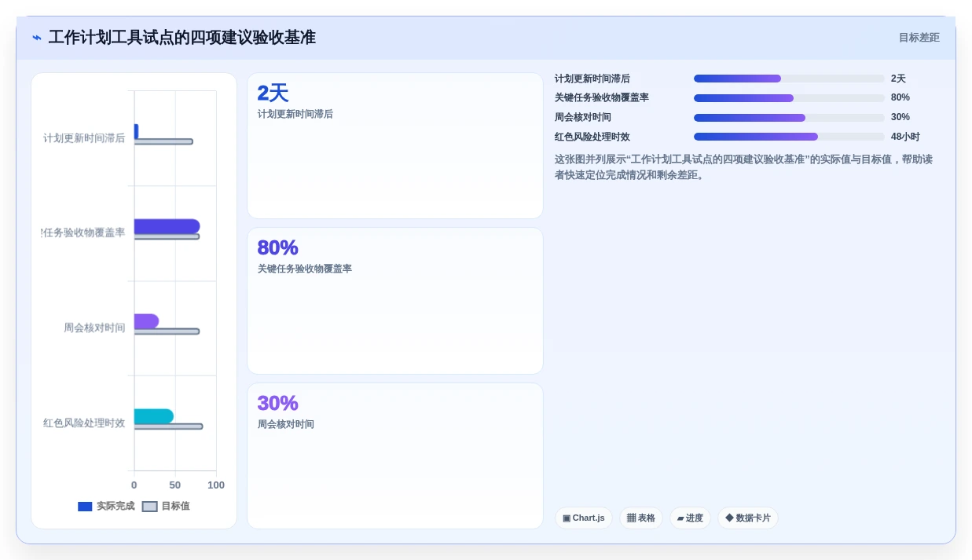
Task: Click the grey target bar for 计划更新时间滞后
Action: [163, 141]
